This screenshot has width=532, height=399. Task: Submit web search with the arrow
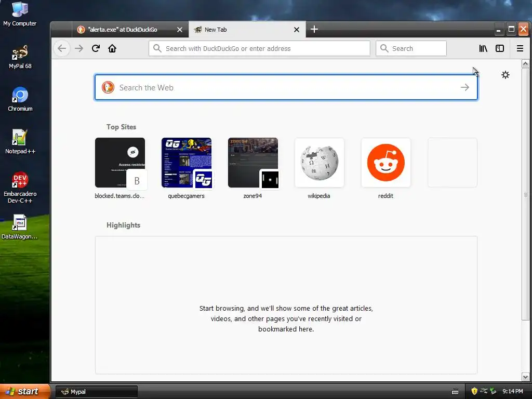click(465, 87)
